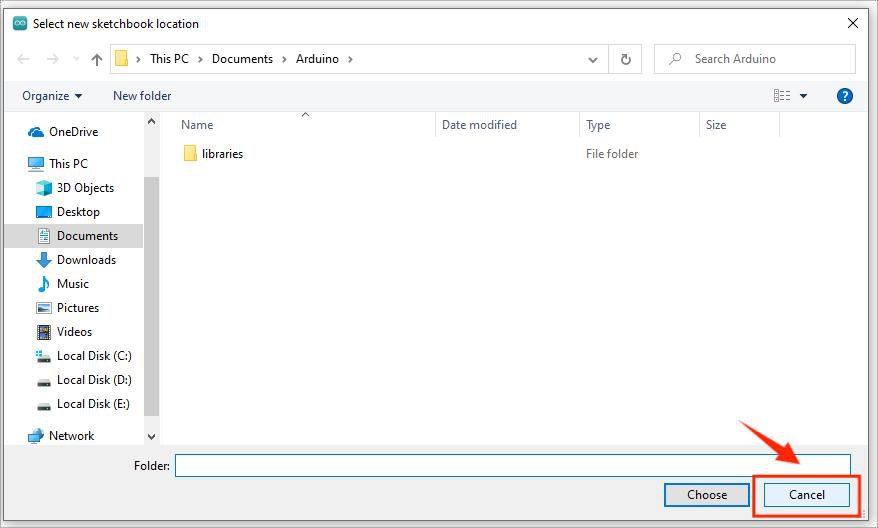This screenshot has width=878, height=528.
Task: Select Documents in the address breadcrumb
Action: pyautogui.click(x=242, y=59)
